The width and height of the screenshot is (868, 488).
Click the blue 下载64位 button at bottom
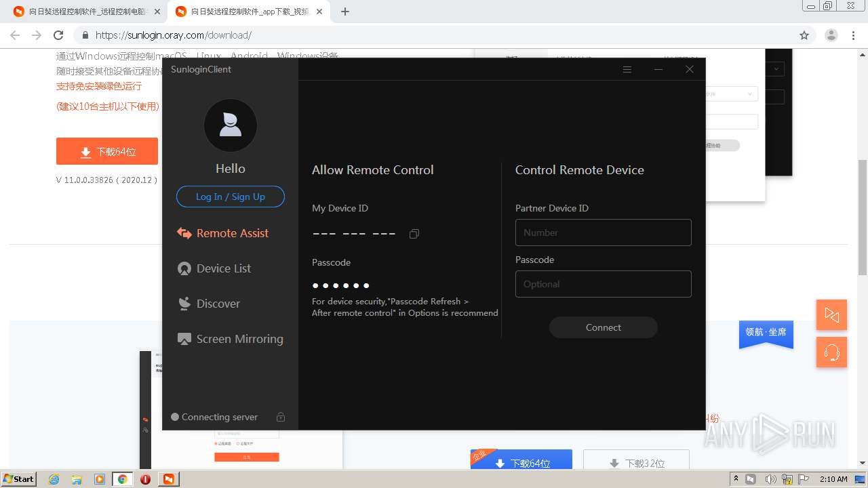tap(521, 460)
